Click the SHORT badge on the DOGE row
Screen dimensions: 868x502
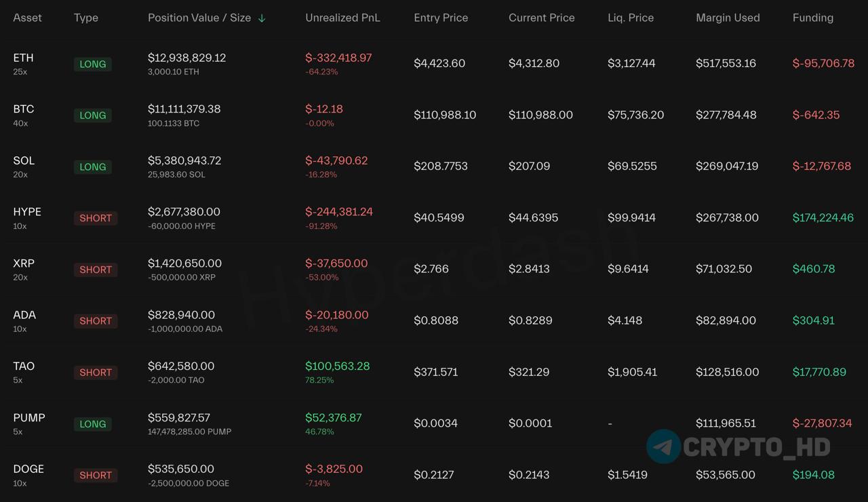pos(96,476)
